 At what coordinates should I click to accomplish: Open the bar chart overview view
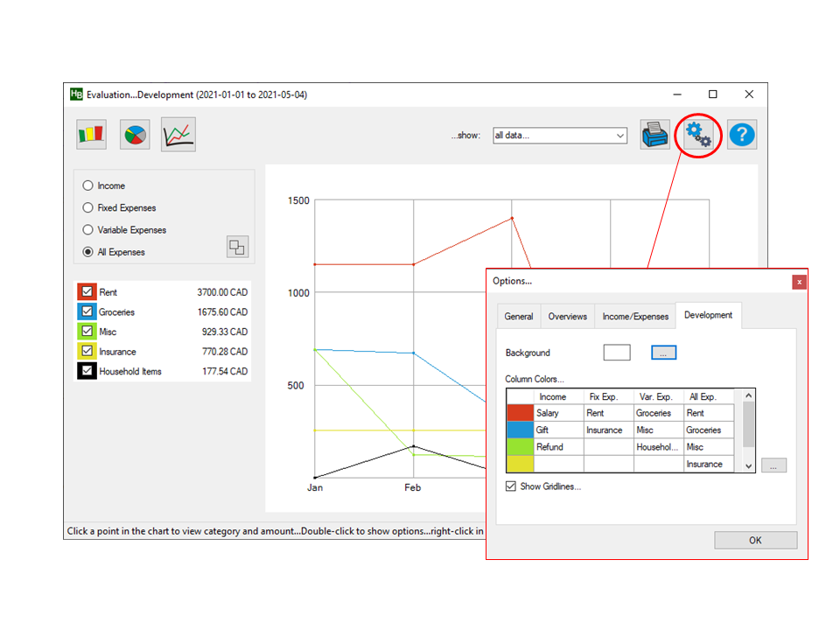coord(92,135)
